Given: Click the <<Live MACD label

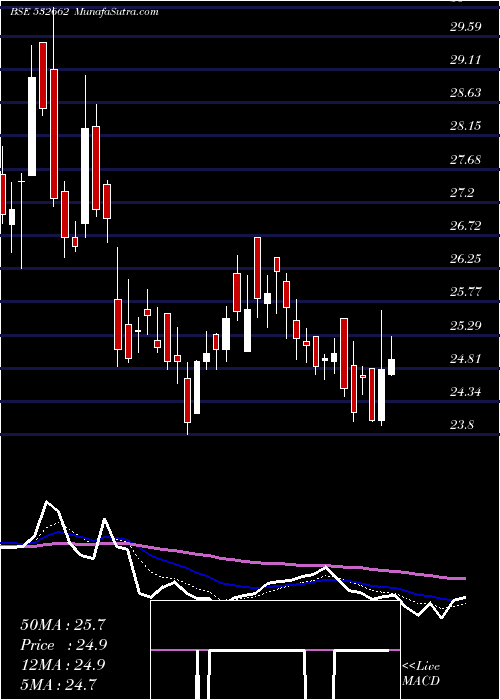Looking at the screenshot, I should (x=421, y=673).
